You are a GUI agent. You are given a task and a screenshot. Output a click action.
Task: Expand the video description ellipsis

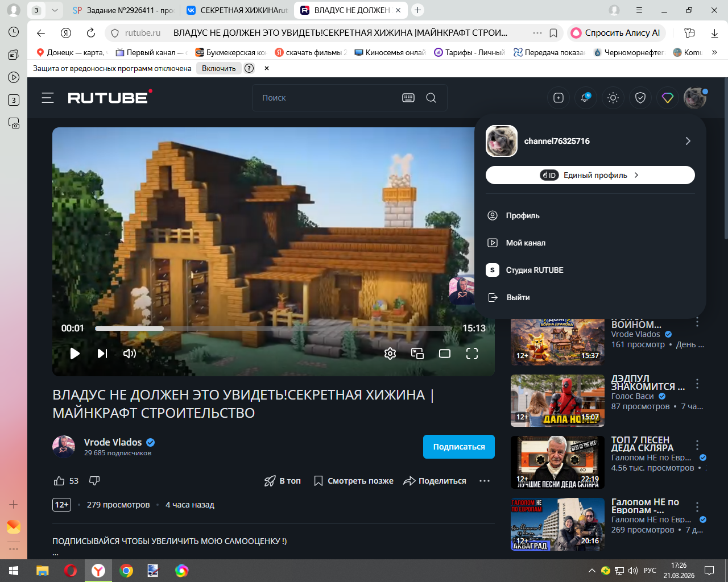click(55, 552)
